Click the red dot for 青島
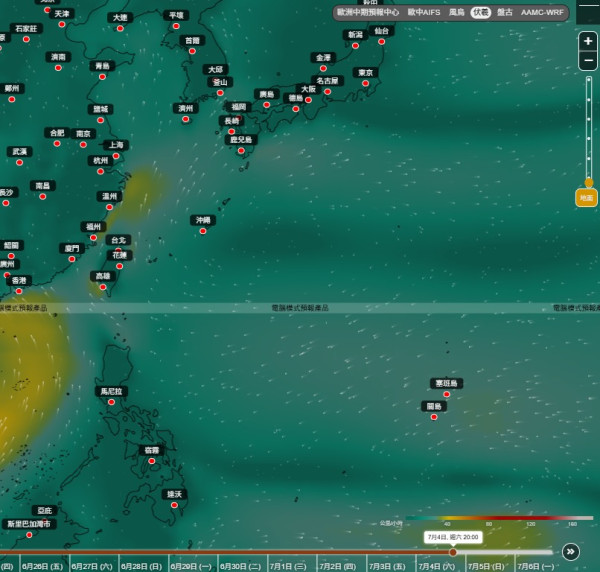 coord(102,77)
